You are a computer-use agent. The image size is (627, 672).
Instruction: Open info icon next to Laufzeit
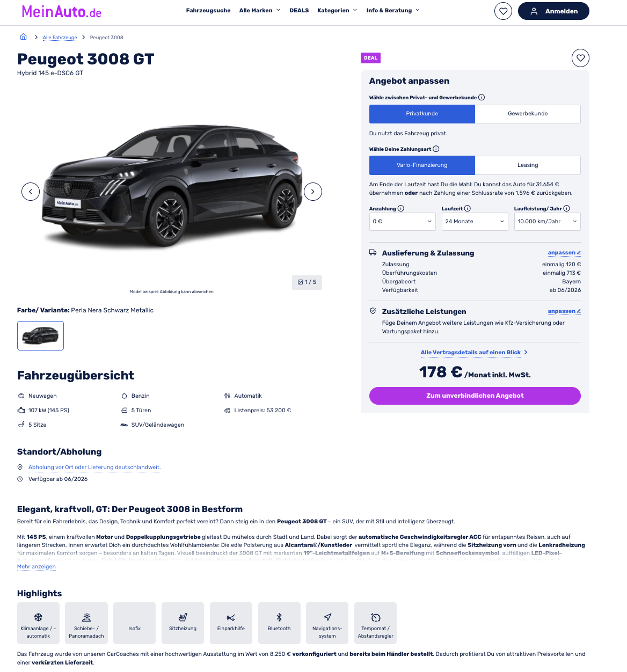468,208
